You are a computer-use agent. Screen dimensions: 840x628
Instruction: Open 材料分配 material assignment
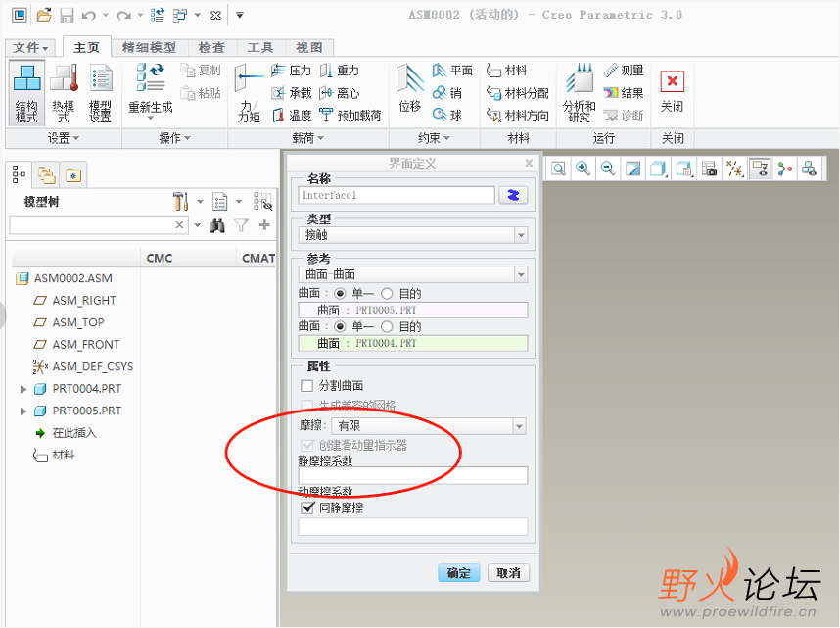[x=518, y=93]
